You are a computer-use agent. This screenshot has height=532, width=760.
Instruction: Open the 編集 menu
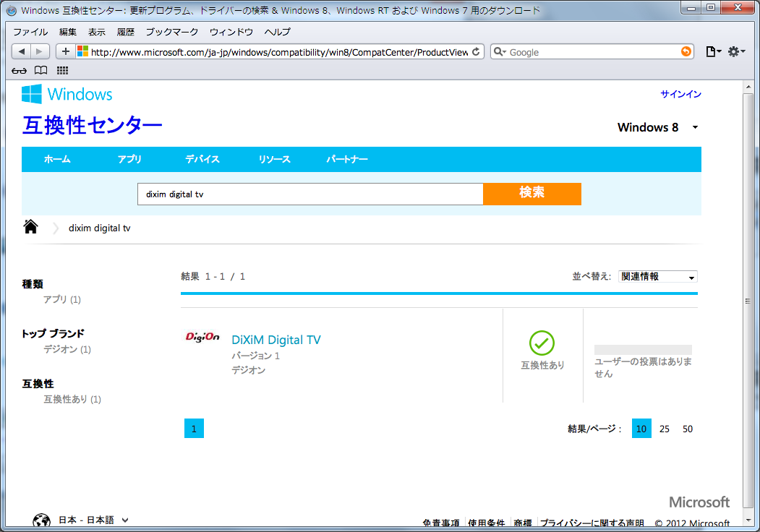tap(68, 32)
